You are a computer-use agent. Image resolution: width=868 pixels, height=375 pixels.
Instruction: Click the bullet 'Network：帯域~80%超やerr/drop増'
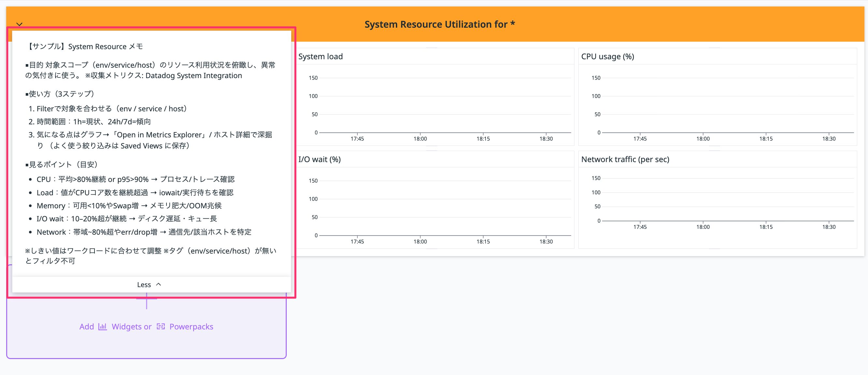click(144, 232)
